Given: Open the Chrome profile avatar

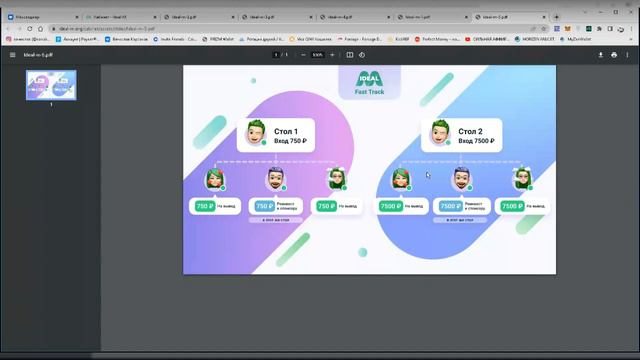Looking at the screenshot, I should click(620, 29).
